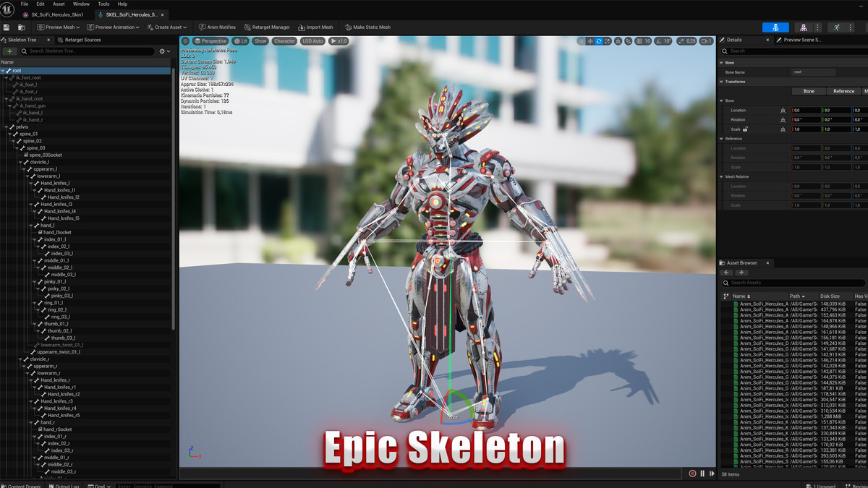Click in the Search Skeleton Tree field

88,51
